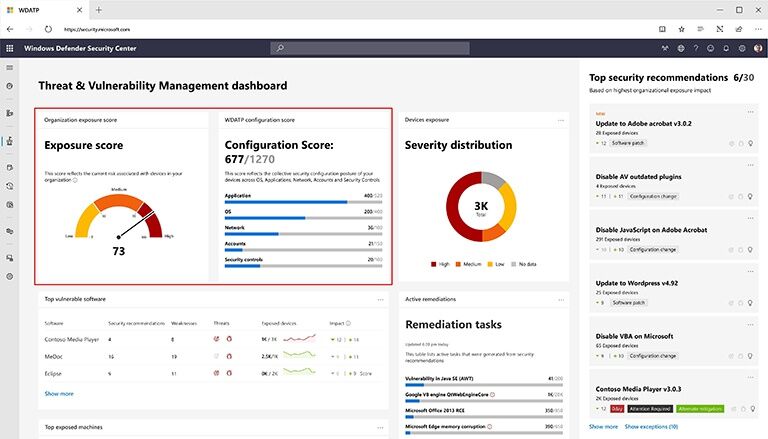Open the more menu on Top vulnerable software
The image size is (768, 439).
[x=381, y=299]
